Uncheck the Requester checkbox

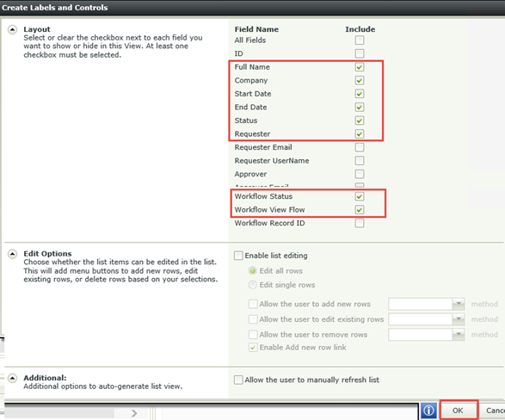pos(360,133)
